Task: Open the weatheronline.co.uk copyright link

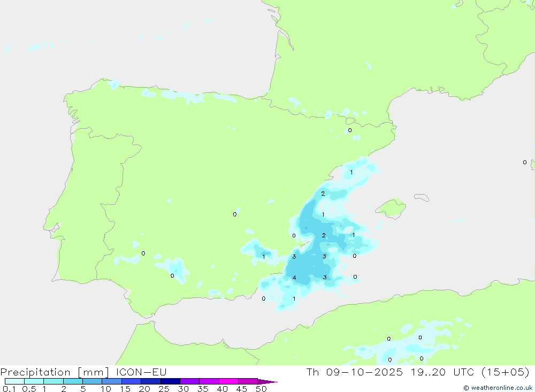Action: pyautogui.click(x=498, y=388)
